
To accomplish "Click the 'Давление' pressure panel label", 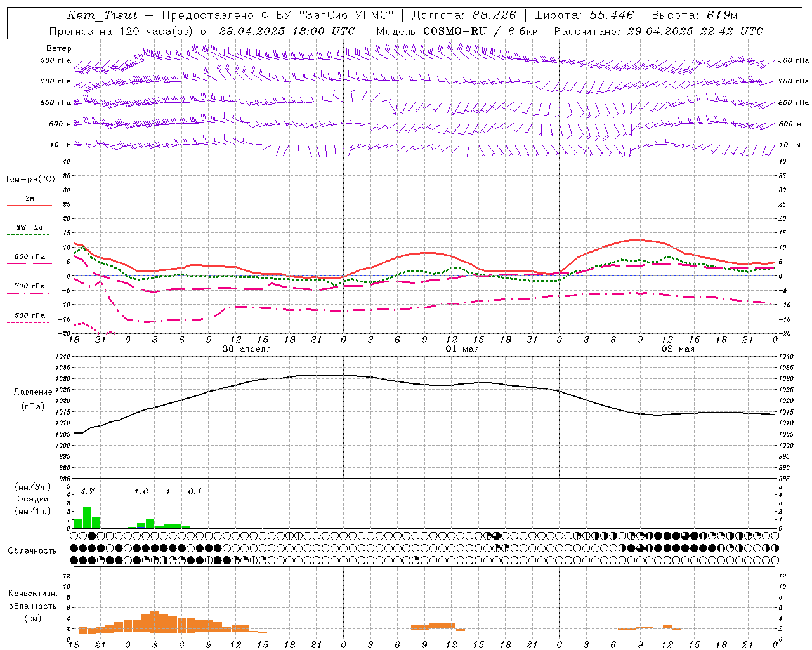I will click(32, 392).
